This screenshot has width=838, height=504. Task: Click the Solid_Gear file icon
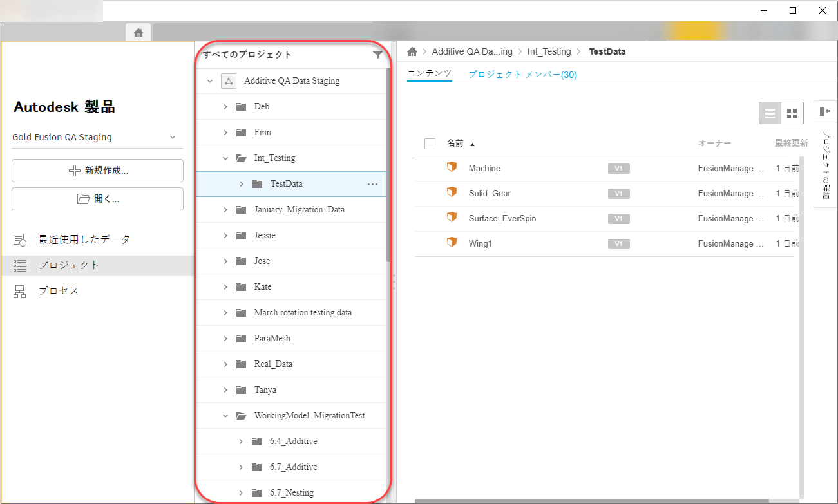(x=452, y=192)
